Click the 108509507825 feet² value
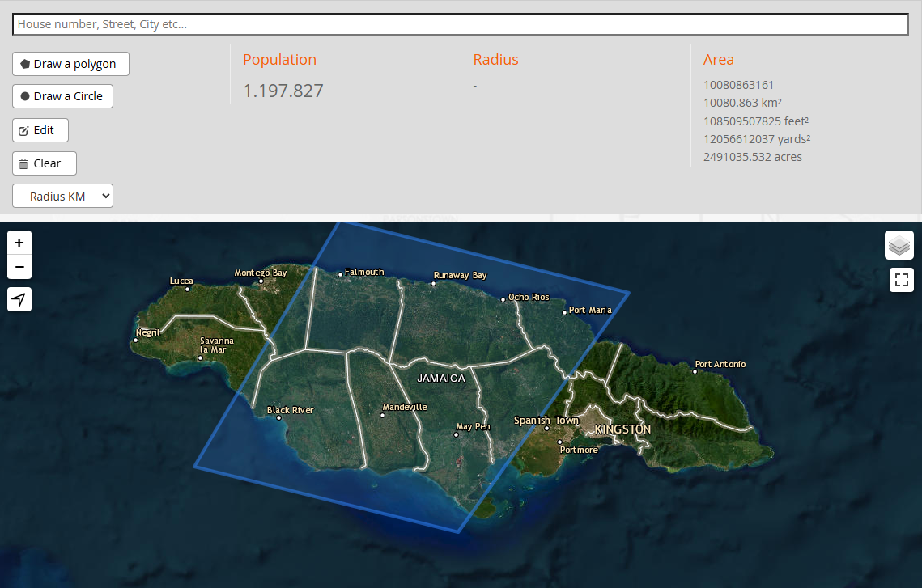 (x=755, y=121)
